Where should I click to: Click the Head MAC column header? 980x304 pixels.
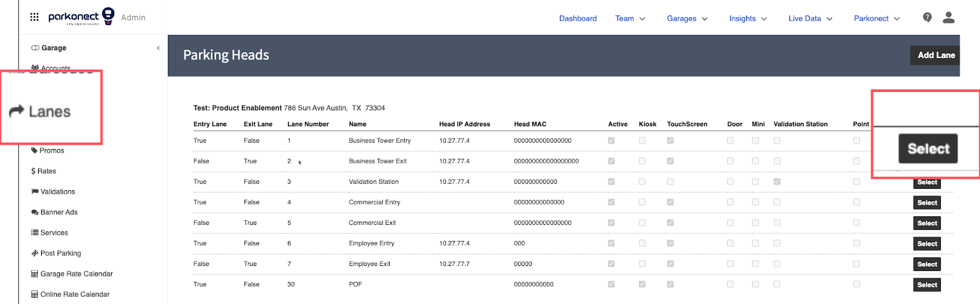pyautogui.click(x=530, y=124)
